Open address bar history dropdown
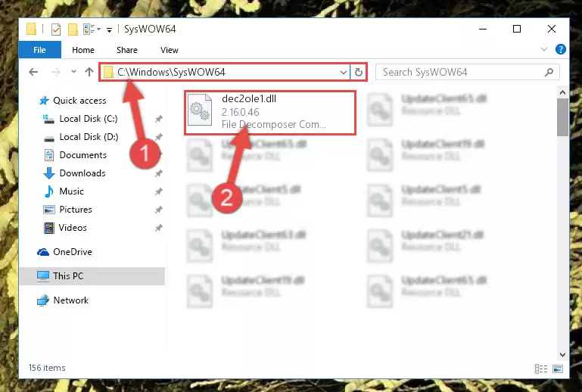Image resolution: width=582 pixels, height=392 pixels. 344,72
